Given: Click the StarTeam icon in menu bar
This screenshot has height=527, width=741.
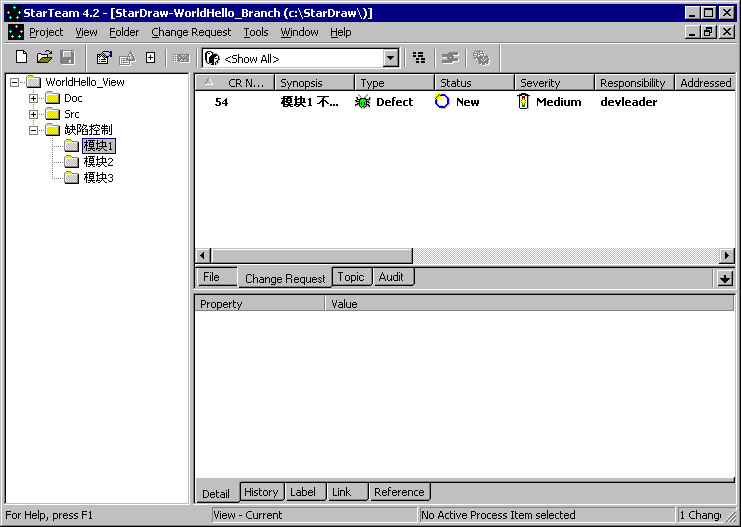Looking at the screenshot, I should (16, 32).
